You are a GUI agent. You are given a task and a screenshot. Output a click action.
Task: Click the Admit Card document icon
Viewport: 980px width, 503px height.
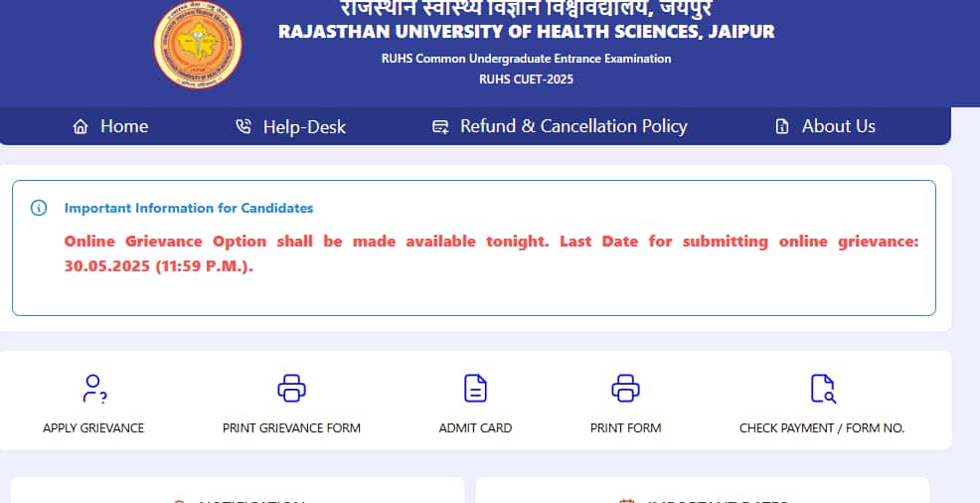coord(475,388)
